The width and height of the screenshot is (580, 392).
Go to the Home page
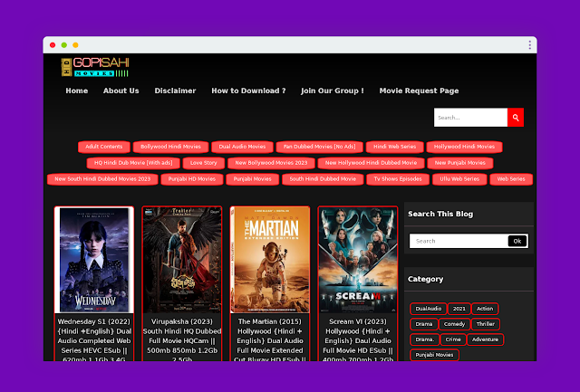76,91
